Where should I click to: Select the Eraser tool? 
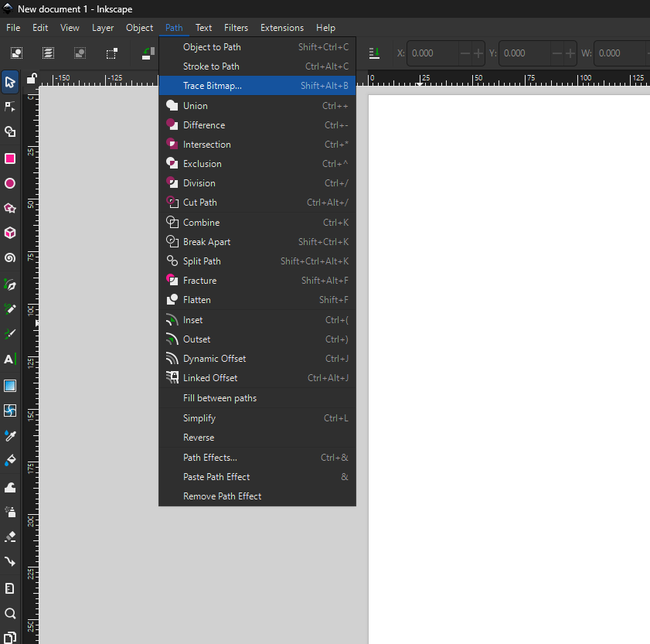click(10, 537)
